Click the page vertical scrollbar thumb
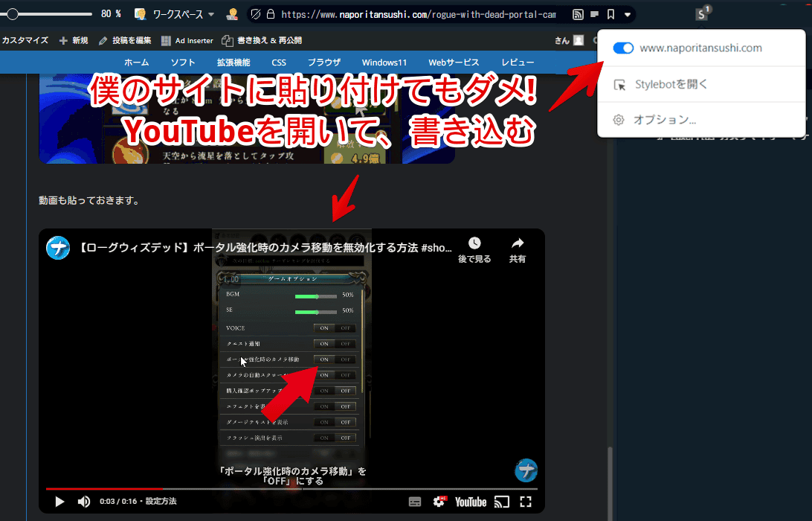This screenshot has height=521, width=812. 610,485
